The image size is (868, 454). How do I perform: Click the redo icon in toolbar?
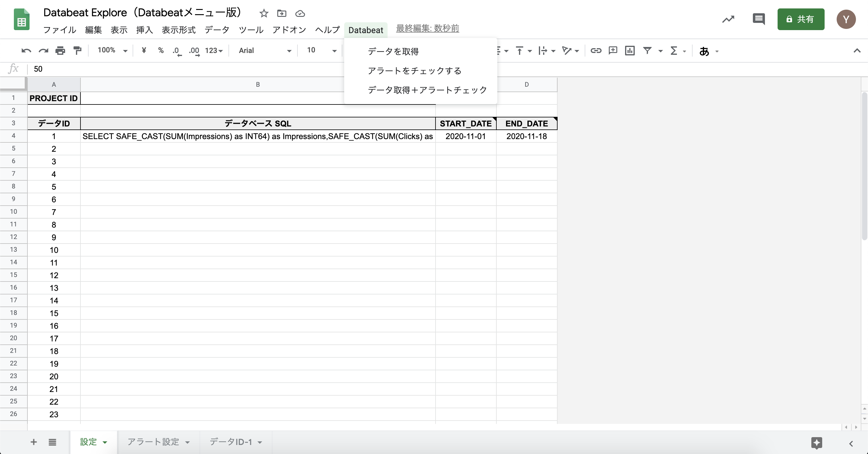[43, 51]
